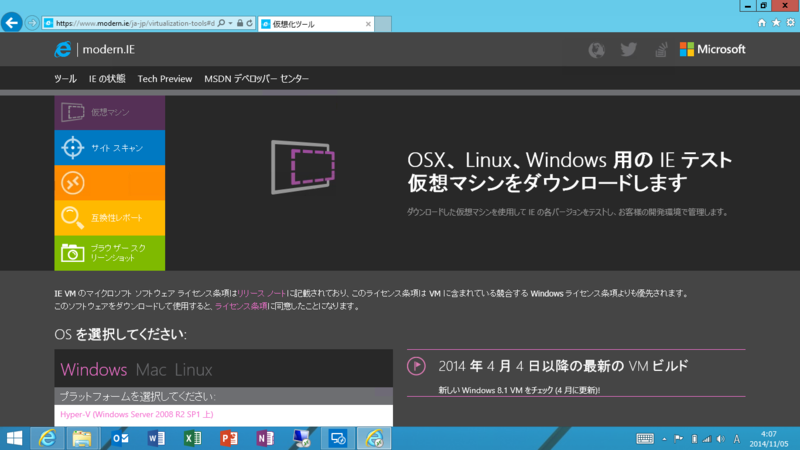Screen dimensions: 800x450
Task: Expand the プラットフォームを選択してください dropdown
Action: [x=223, y=396]
